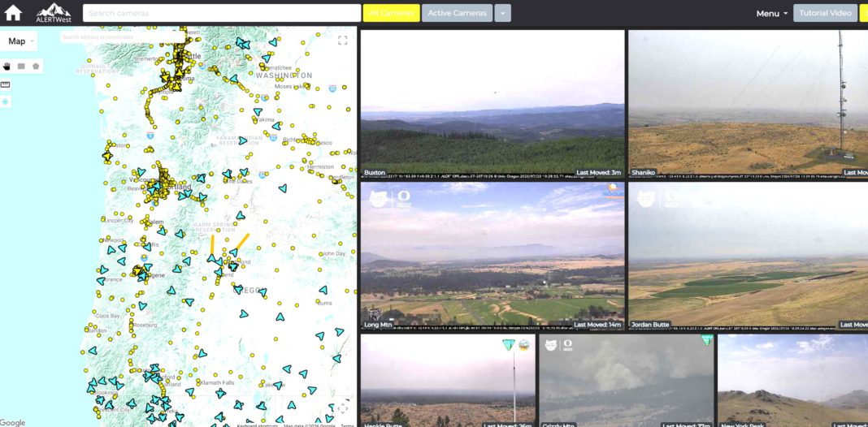
Task: Go to the home page icon
Action: point(13,13)
